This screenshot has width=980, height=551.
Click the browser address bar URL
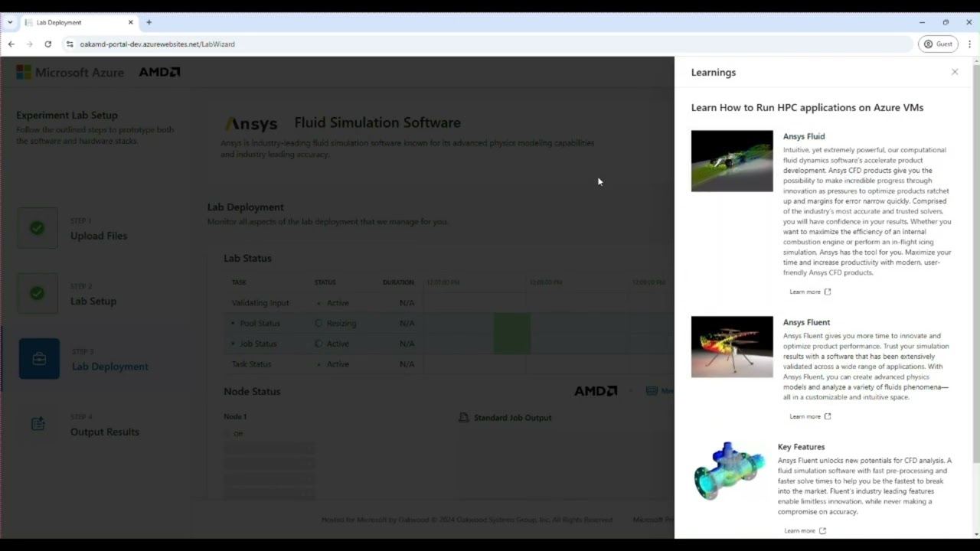[x=157, y=44]
